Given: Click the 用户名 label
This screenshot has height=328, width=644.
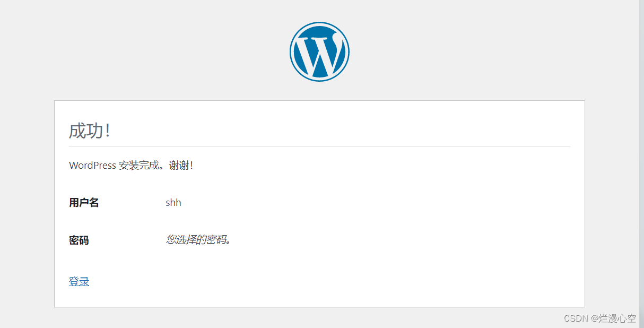Looking at the screenshot, I should [84, 202].
